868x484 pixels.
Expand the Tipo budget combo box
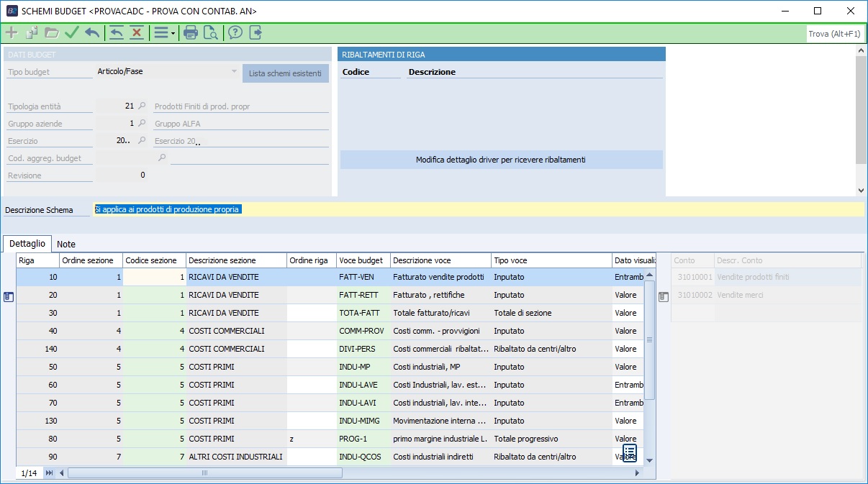[x=234, y=71]
